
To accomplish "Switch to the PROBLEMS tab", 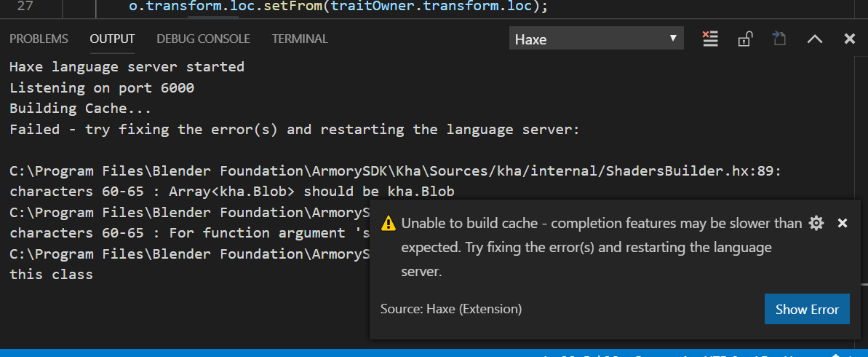I will (39, 39).
